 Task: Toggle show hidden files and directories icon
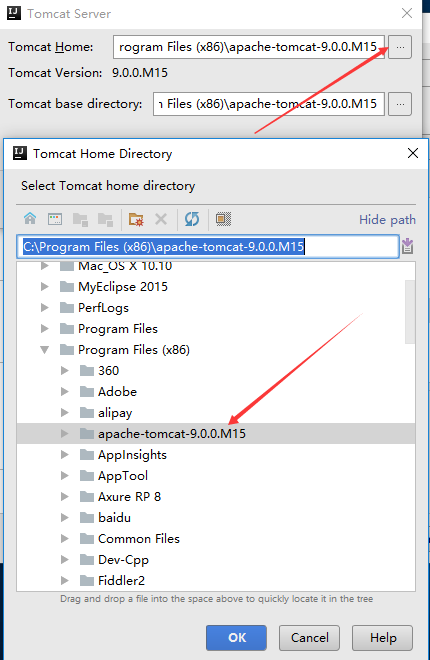[223, 219]
